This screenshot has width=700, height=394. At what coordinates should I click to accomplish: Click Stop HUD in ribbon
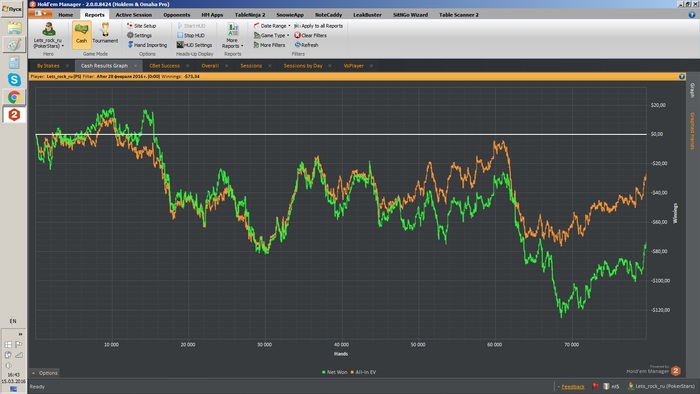pos(191,35)
